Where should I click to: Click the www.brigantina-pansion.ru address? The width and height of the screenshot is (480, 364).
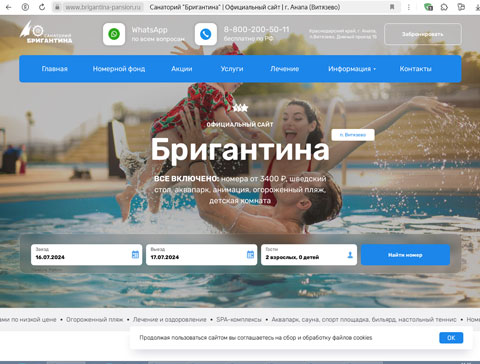(103, 7)
